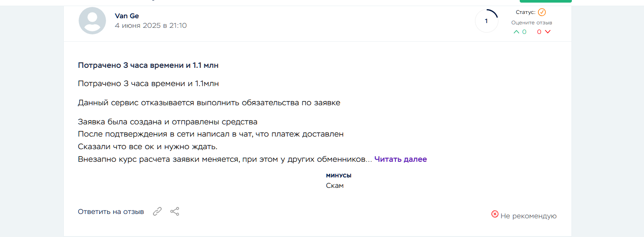Screen dimensions: 644x237
Task: Click the green upvote count '0'
Action: 524,32
